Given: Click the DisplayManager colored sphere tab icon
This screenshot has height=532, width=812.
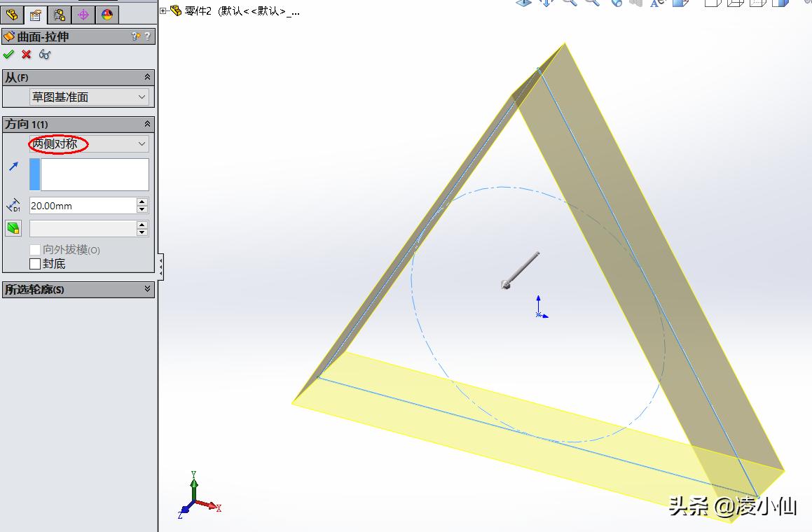Looking at the screenshot, I should coord(107,14).
